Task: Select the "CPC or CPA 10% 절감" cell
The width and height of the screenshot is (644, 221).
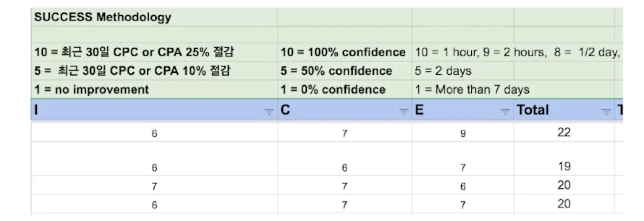Action: pos(133,71)
